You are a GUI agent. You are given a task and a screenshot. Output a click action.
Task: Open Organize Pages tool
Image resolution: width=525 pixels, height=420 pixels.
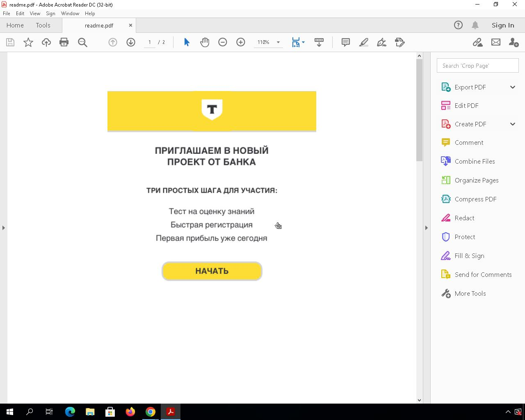coord(477,180)
